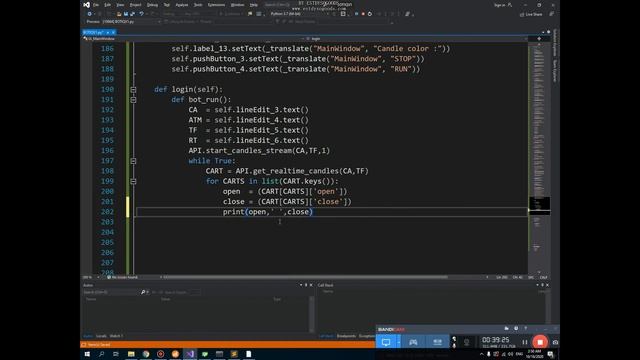Viewport: 640px width, 360px height.
Task: Click the Restart debugging icon
Action: point(370,14)
